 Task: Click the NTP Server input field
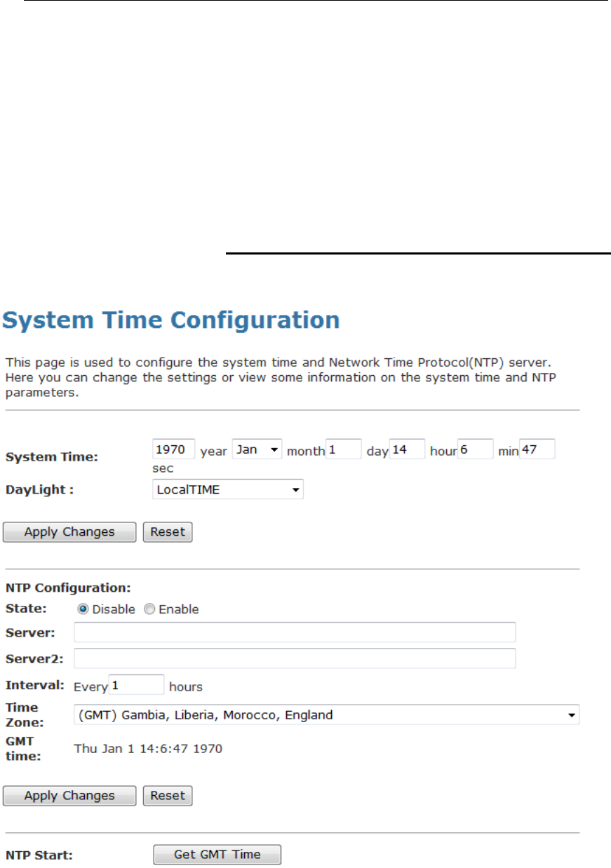[295, 632]
